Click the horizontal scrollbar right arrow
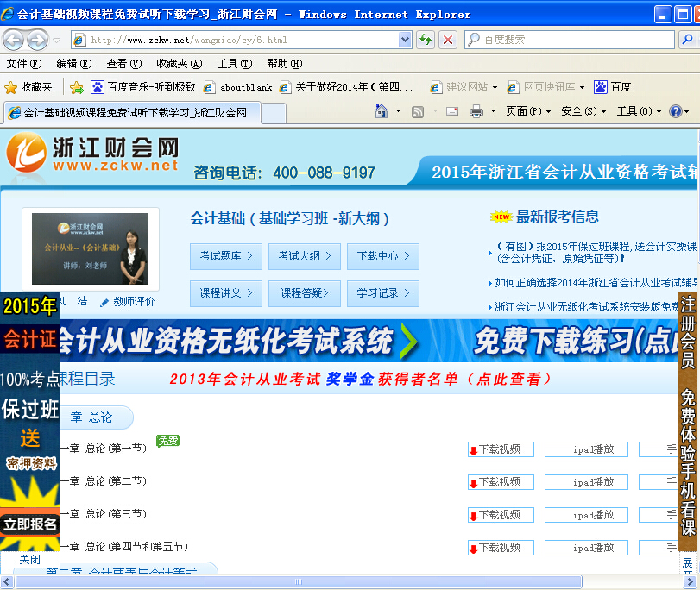 (689, 582)
